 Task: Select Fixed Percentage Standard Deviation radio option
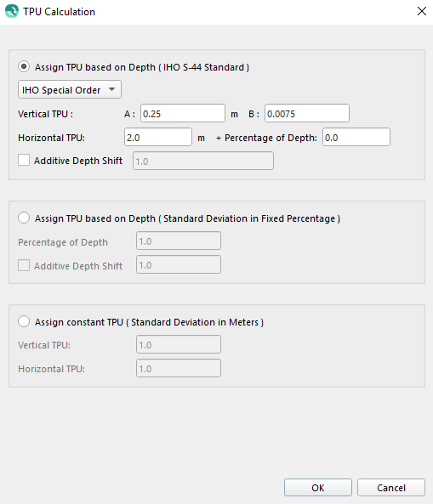(x=24, y=218)
